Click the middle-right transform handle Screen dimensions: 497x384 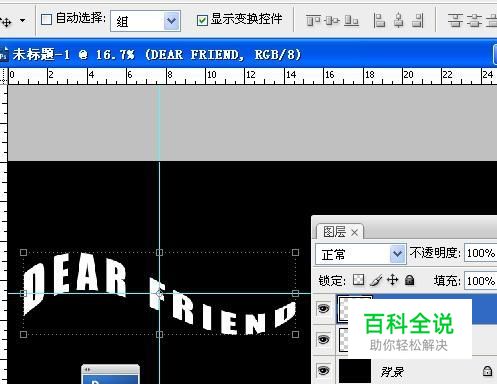(295, 293)
